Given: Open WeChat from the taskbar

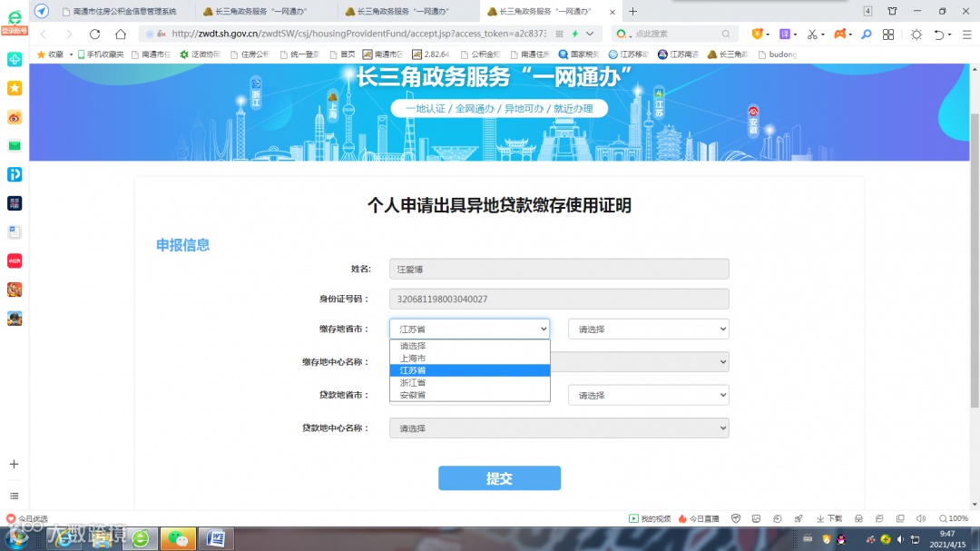Looking at the screenshot, I should pyautogui.click(x=178, y=538).
